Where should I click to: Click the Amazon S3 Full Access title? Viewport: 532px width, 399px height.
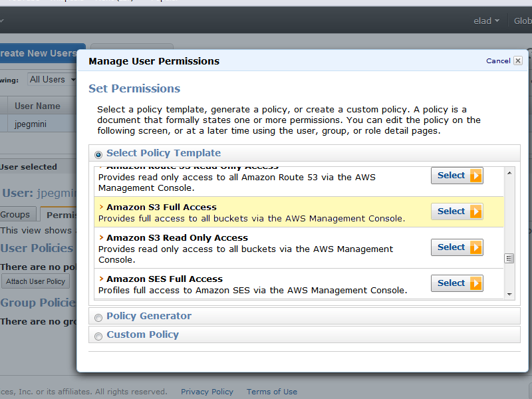coord(162,207)
